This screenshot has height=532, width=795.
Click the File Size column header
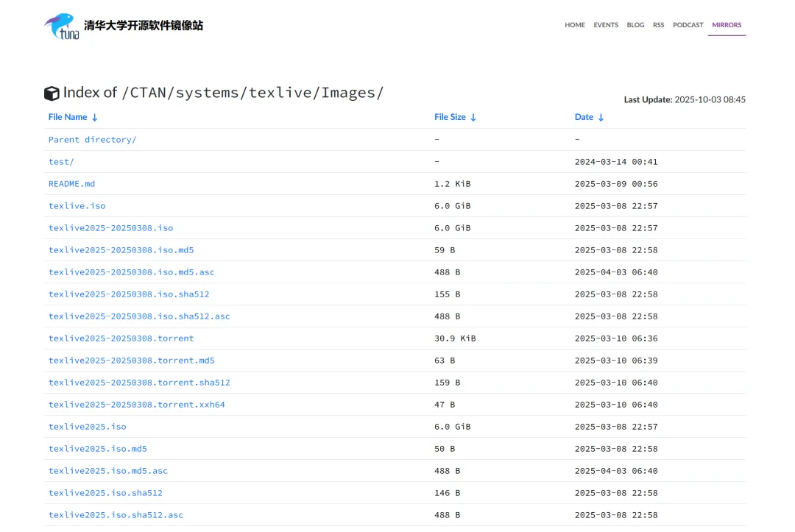tap(450, 117)
